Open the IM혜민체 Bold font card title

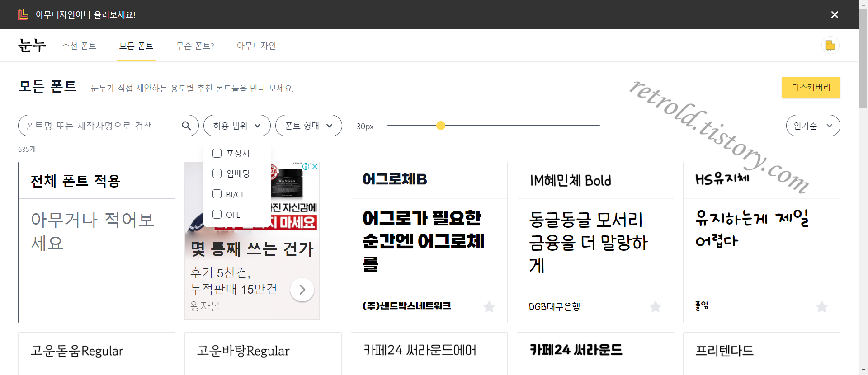(570, 180)
